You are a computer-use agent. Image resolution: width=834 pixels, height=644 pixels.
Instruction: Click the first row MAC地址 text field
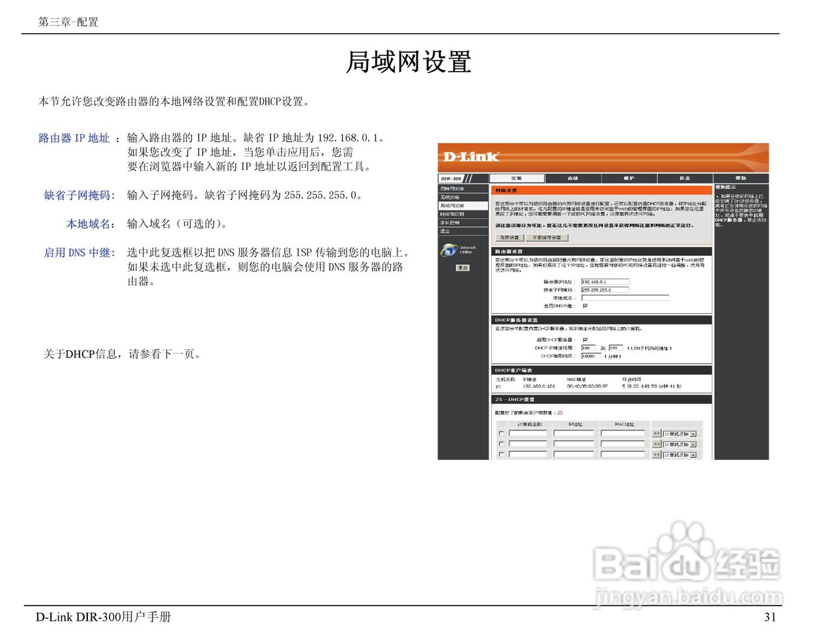click(x=622, y=433)
